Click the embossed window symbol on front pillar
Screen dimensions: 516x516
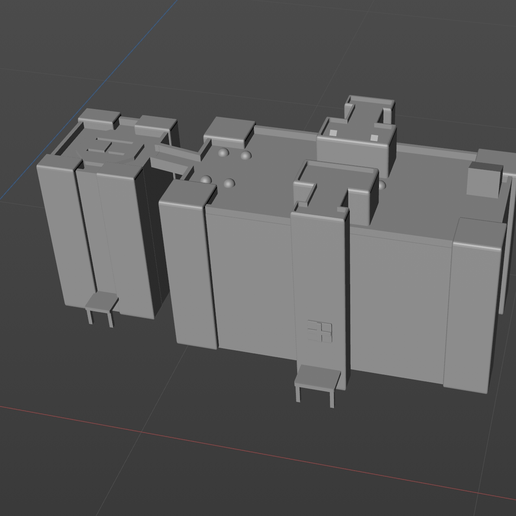[320, 331]
